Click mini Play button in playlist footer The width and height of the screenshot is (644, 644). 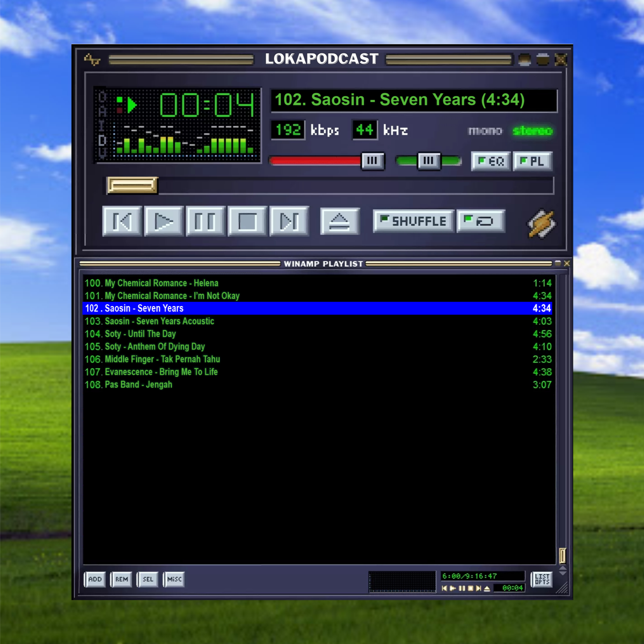pyautogui.click(x=453, y=588)
